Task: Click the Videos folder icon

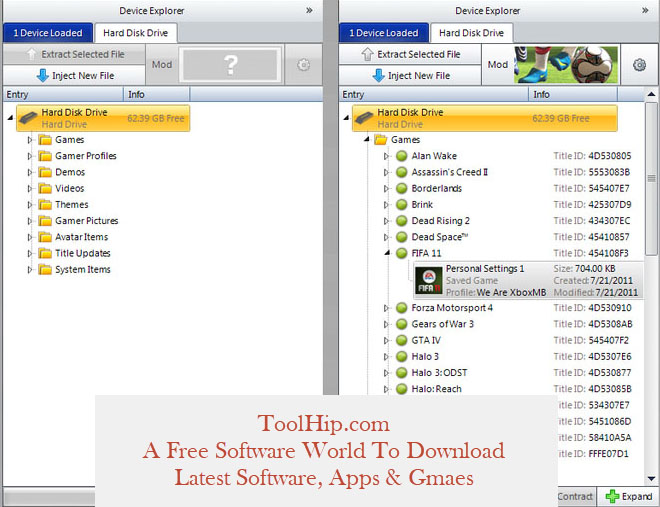Action: pos(45,188)
